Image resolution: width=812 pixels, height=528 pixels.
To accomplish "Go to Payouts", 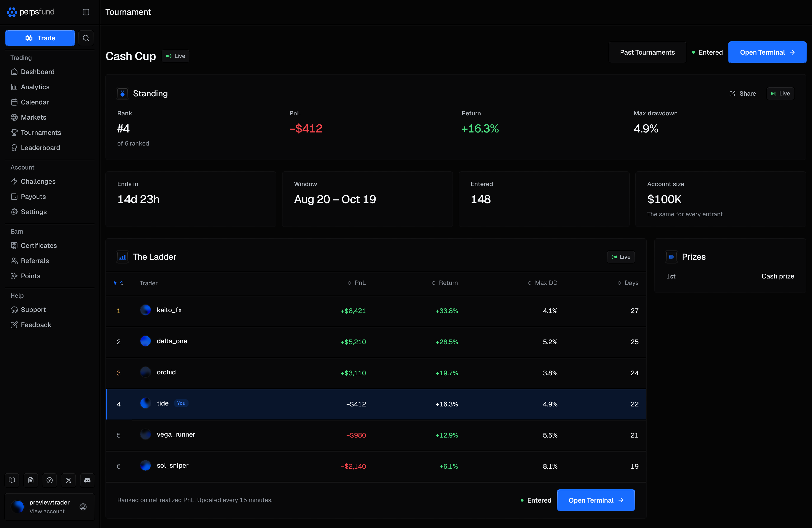I will pyautogui.click(x=50, y=197).
